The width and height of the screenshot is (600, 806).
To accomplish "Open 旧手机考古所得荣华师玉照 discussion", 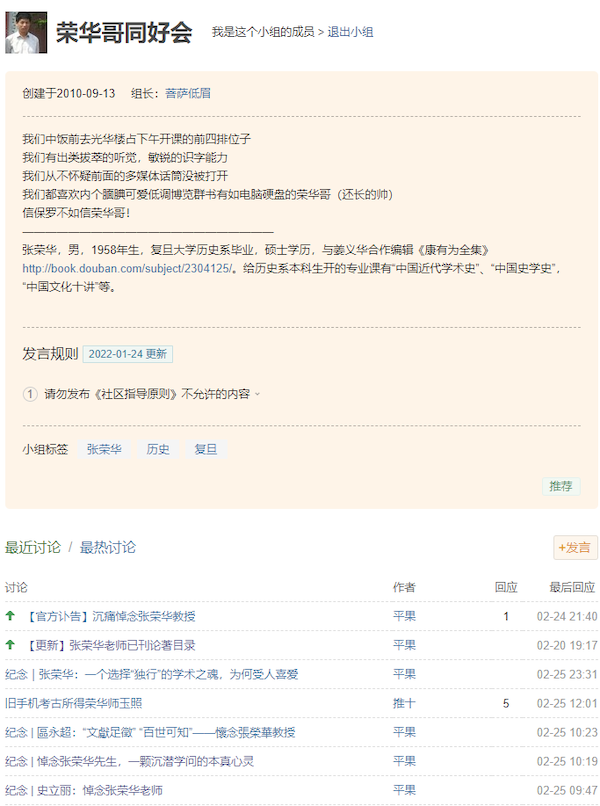I will pyautogui.click(x=73, y=703).
